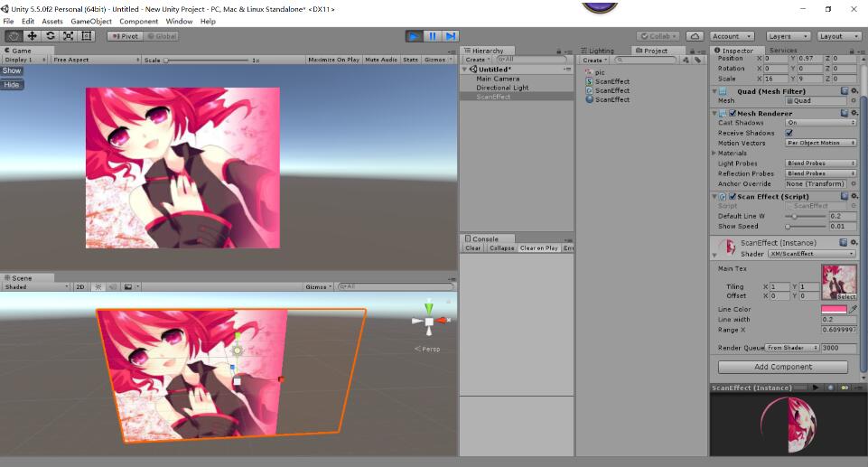Click the Hide button in Game view

12,85
